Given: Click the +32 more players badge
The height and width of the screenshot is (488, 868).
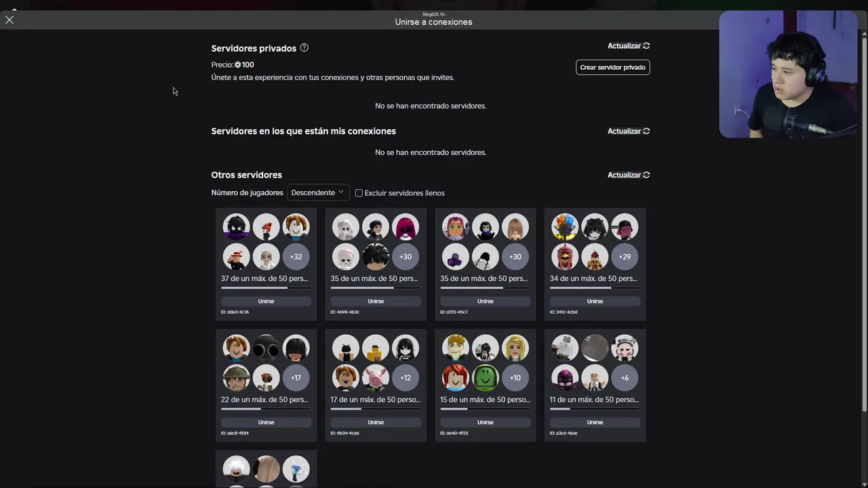Looking at the screenshot, I should [x=296, y=257].
